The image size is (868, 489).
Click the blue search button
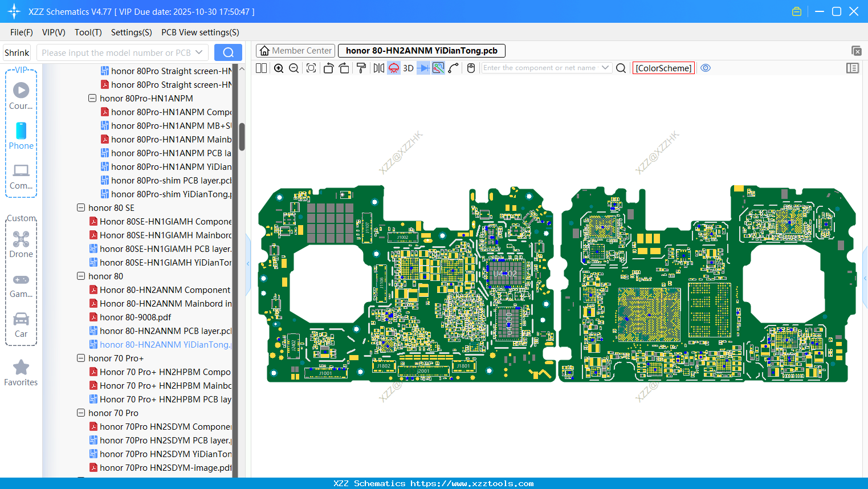pos(228,52)
